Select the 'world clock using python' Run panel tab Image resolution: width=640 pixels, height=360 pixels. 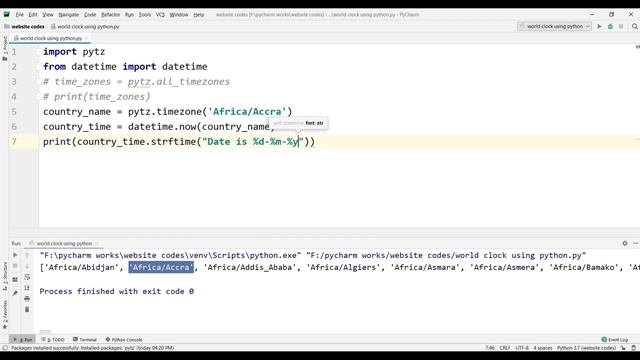pyautogui.click(x=64, y=243)
